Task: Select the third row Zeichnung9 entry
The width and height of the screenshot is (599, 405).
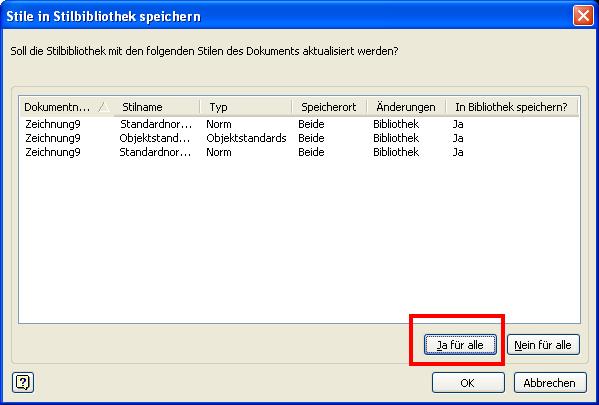Action: click(53, 152)
